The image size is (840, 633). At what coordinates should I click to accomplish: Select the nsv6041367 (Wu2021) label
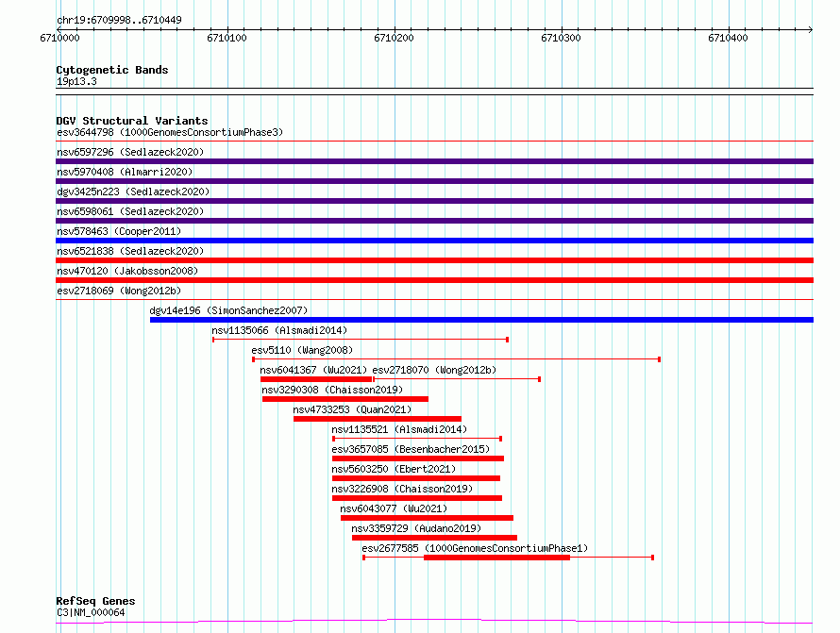tap(313, 370)
